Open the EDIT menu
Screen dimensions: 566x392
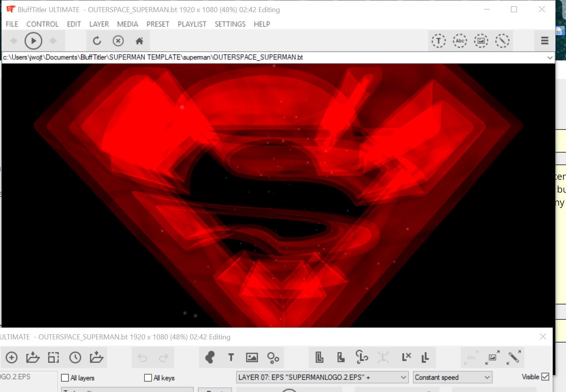pos(74,24)
